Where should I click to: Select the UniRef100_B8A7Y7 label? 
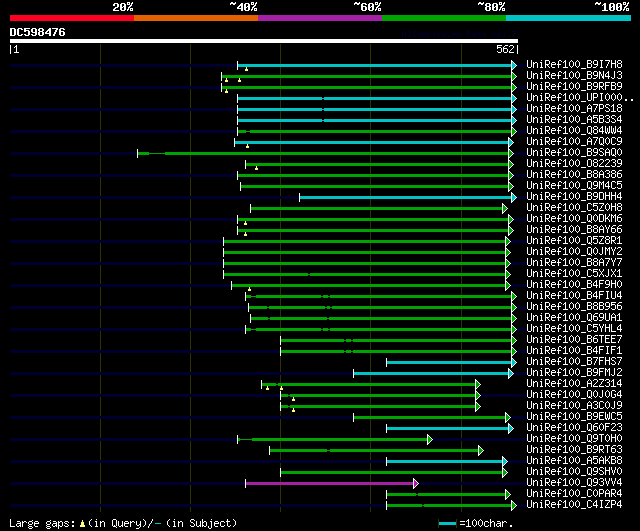point(574,262)
